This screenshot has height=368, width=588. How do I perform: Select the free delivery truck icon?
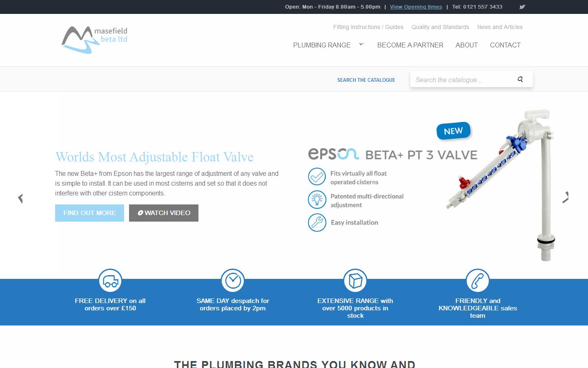pyautogui.click(x=110, y=281)
